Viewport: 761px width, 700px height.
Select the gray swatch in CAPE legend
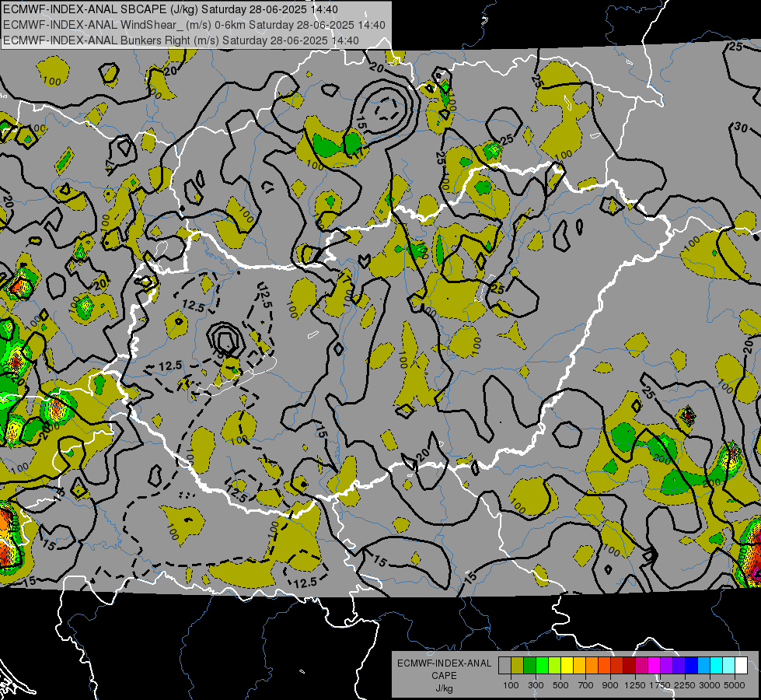pyautogui.click(x=504, y=666)
